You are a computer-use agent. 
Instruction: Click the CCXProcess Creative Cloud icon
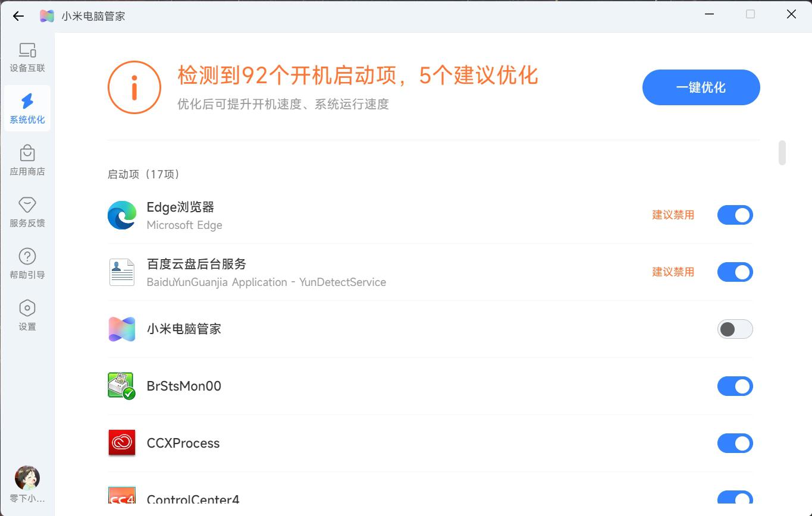tap(122, 443)
